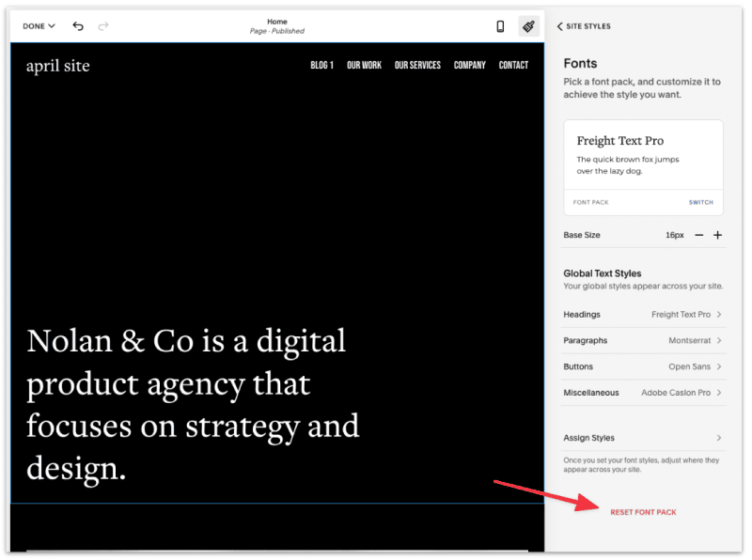Open the Assign Styles panel
This screenshot has height=560, width=752.
[x=643, y=437]
